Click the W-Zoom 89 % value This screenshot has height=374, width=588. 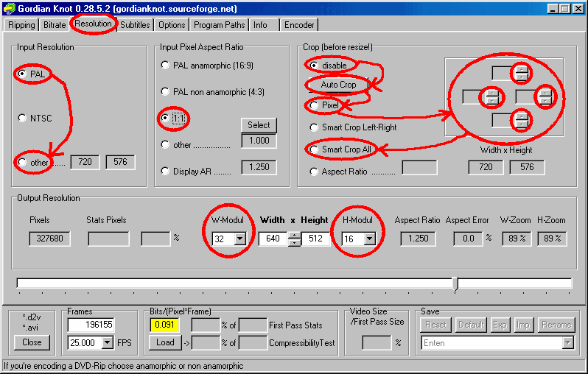click(517, 239)
